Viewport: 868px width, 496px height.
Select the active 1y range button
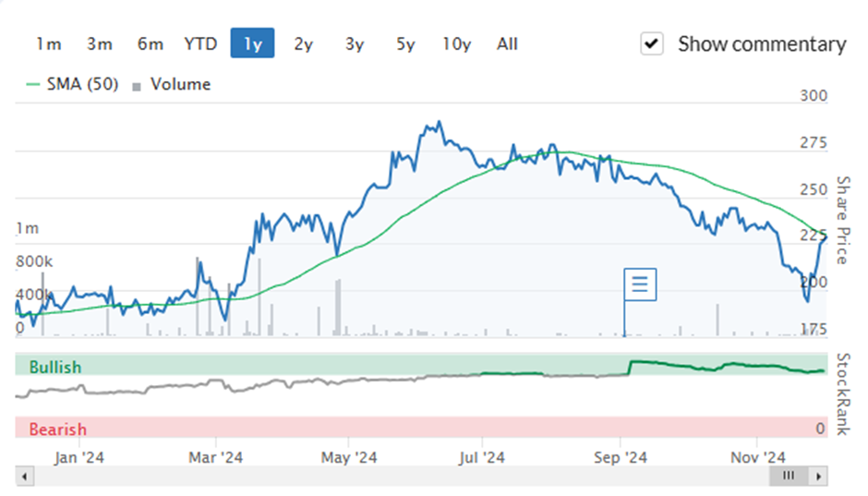pos(252,43)
